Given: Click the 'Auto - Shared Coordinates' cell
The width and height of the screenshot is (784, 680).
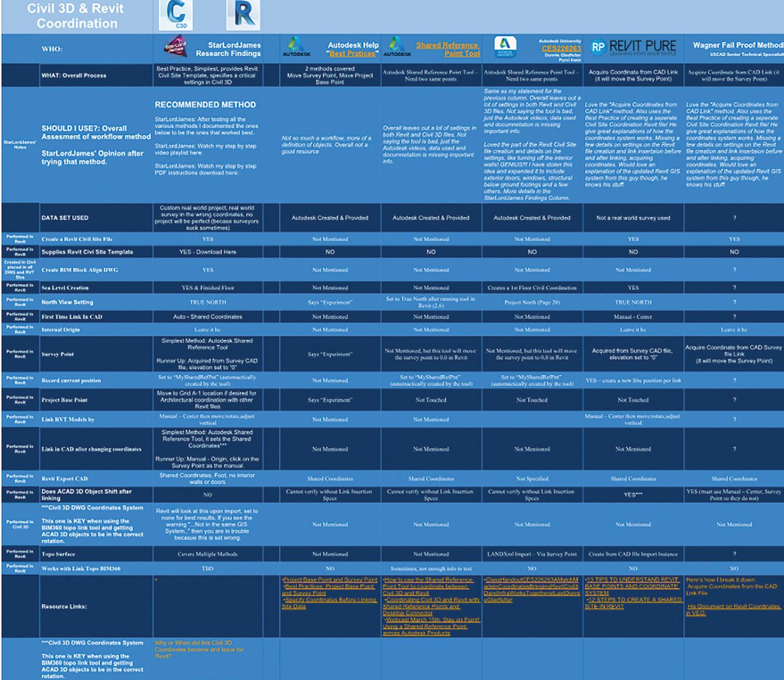Looking at the screenshot, I should [208, 316].
